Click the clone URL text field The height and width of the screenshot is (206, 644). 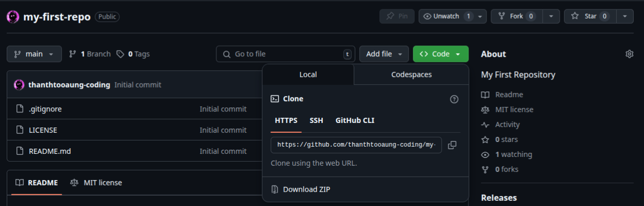(356, 145)
